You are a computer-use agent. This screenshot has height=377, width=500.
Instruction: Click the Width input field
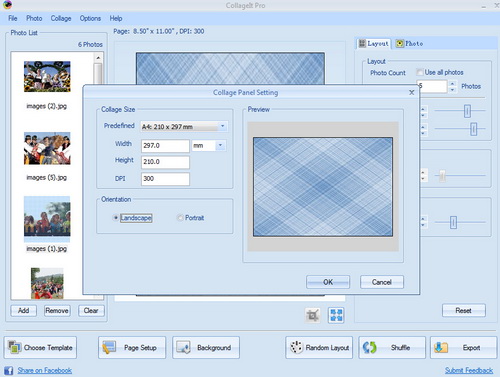click(x=165, y=146)
